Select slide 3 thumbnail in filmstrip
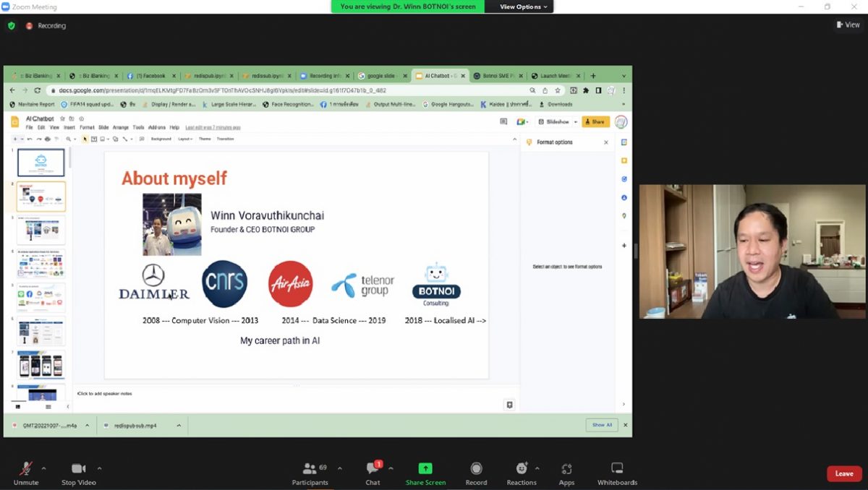Viewport: 868px width, 490px height. [x=41, y=231]
